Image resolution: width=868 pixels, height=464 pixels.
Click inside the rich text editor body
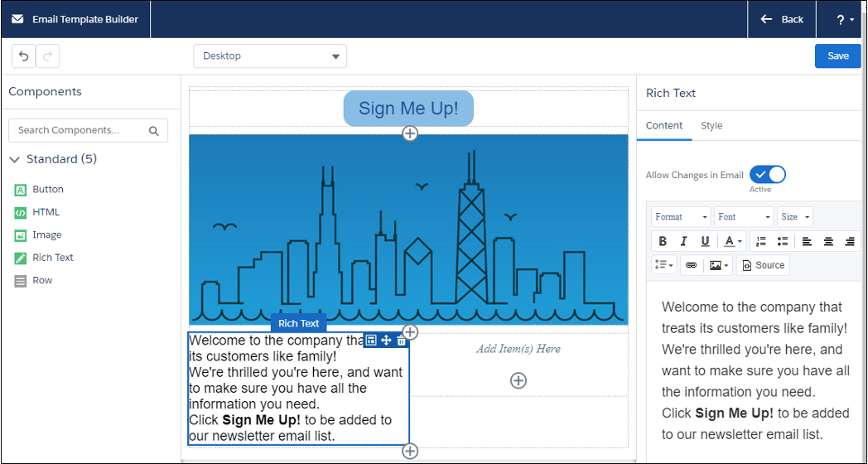(x=755, y=371)
